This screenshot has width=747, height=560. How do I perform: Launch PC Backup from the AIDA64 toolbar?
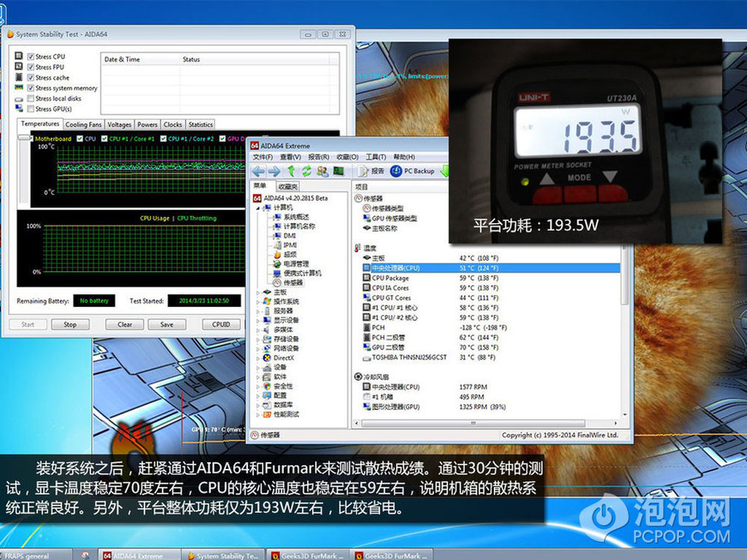point(412,171)
